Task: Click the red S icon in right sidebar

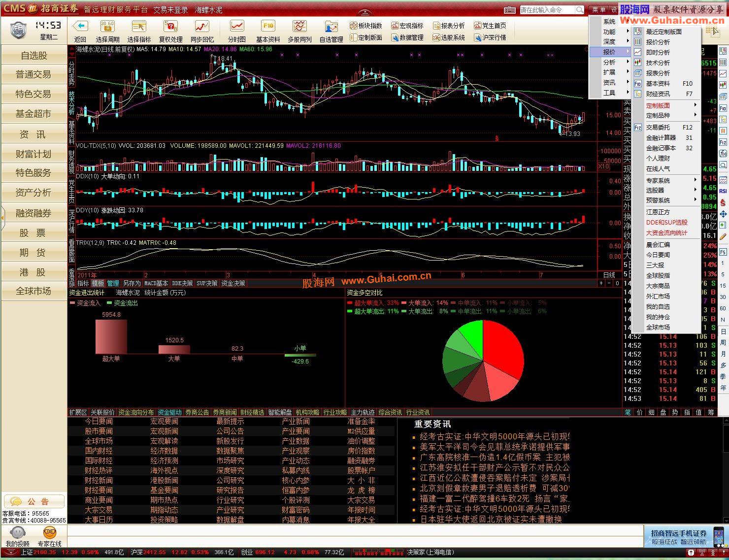Action: pos(723,202)
